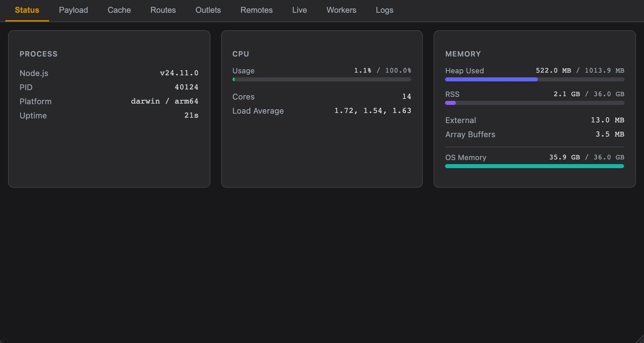Viewport: 644px width, 343px height.
Task: Click the External memory 13.0 MB value
Action: 607,120
